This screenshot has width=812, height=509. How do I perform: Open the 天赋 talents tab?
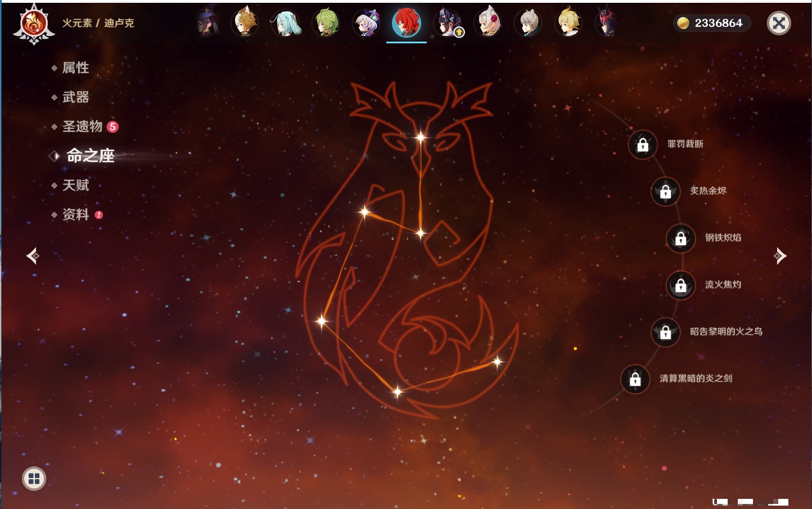click(75, 185)
